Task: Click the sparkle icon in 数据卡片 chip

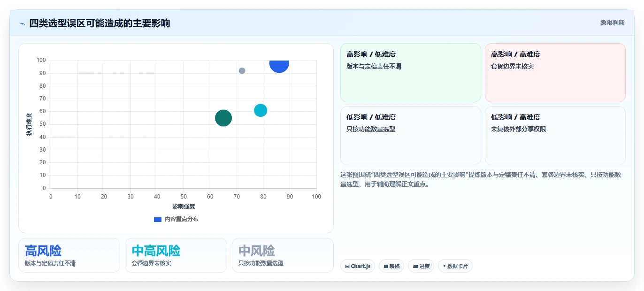Action: (444, 266)
